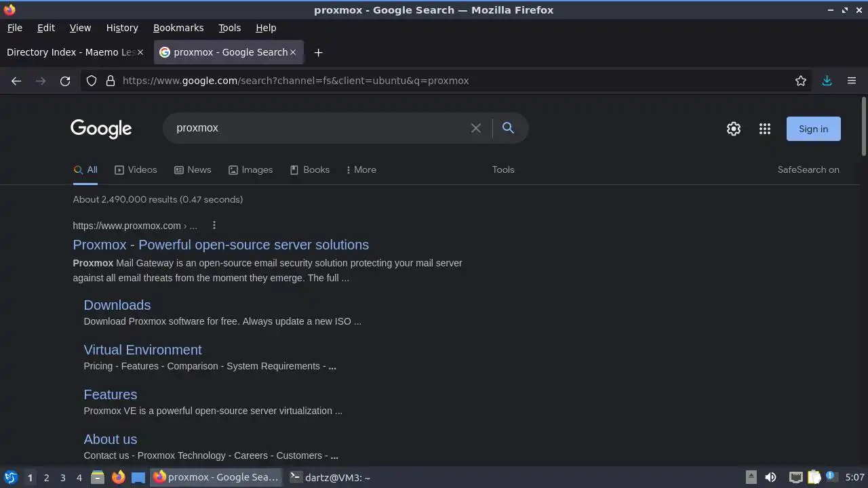Open the File menu
This screenshot has width=868, height=488.
pyautogui.click(x=14, y=28)
